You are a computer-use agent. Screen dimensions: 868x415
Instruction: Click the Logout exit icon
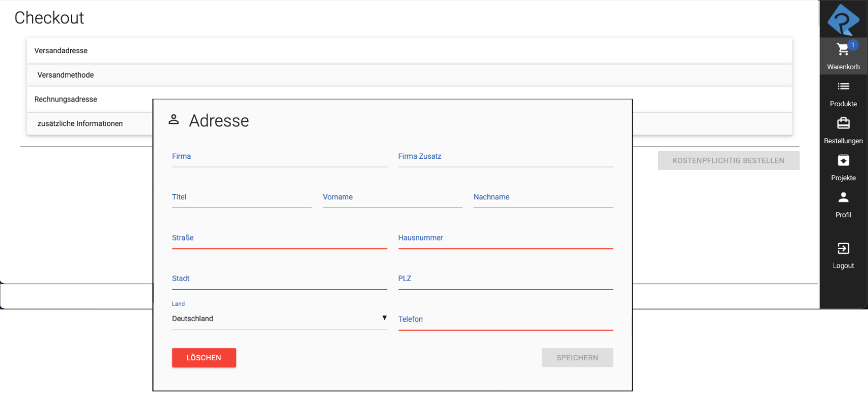pos(843,248)
